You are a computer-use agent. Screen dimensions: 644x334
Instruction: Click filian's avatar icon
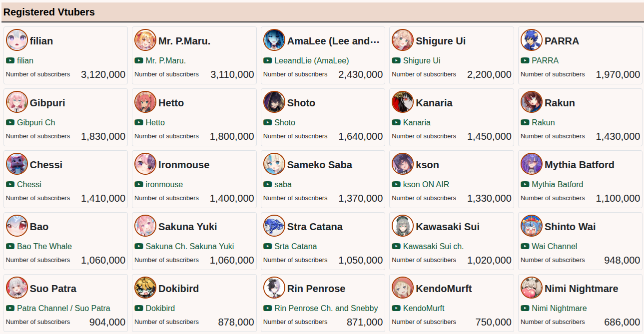pos(17,40)
